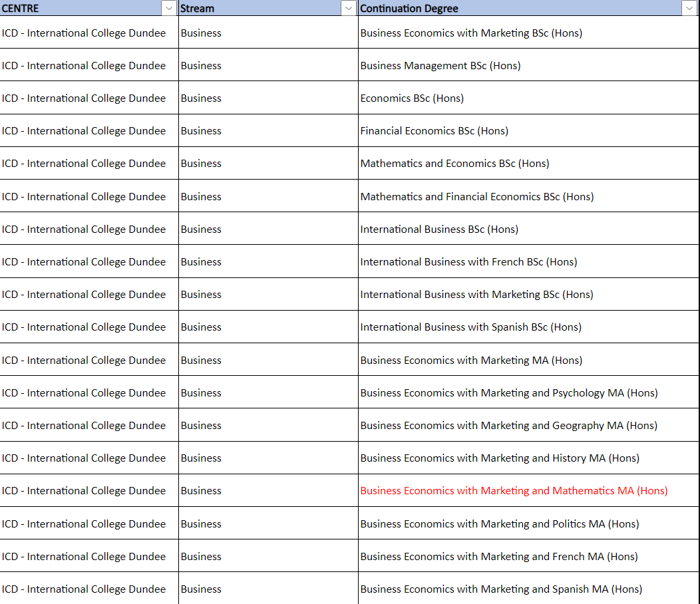The width and height of the screenshot is (700, 604).
Task: Open the CENTRE column filter dropdown
Action: click(x=169, y=8)
